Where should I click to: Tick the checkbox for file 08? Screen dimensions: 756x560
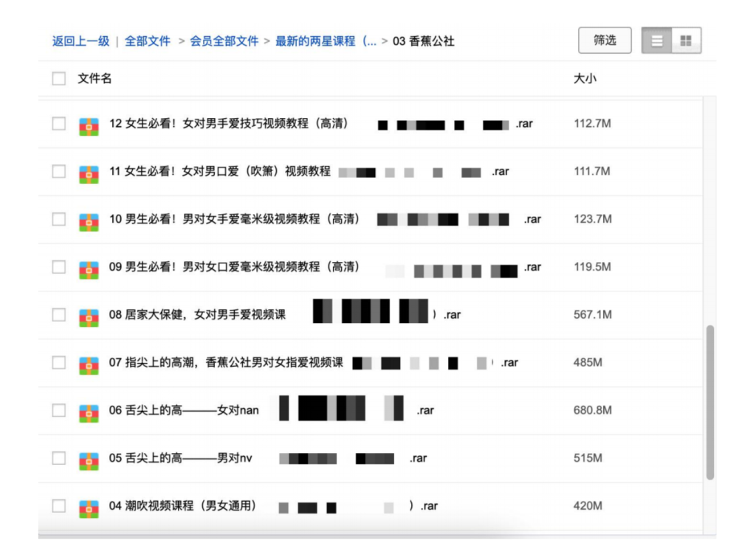pos(59,315)
